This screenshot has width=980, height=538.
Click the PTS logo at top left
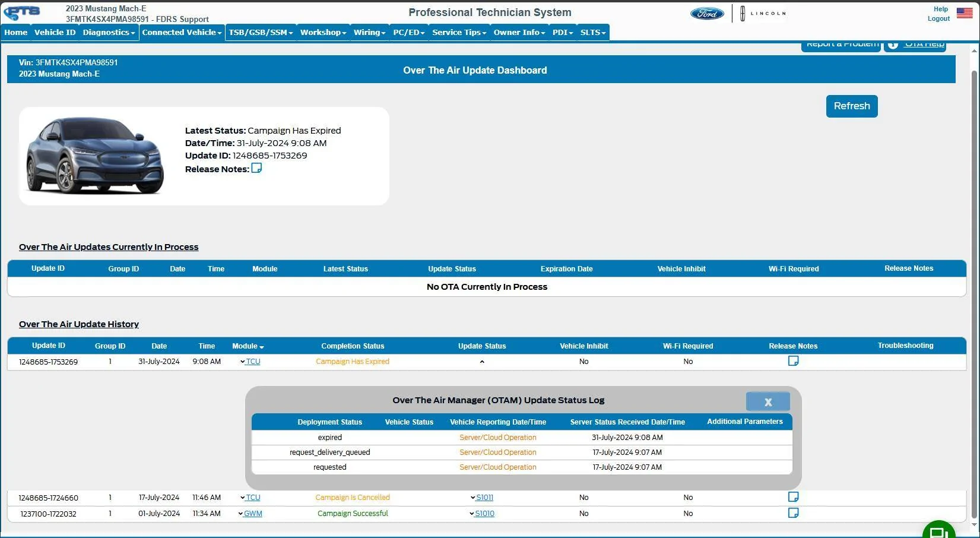pos(23,12)
